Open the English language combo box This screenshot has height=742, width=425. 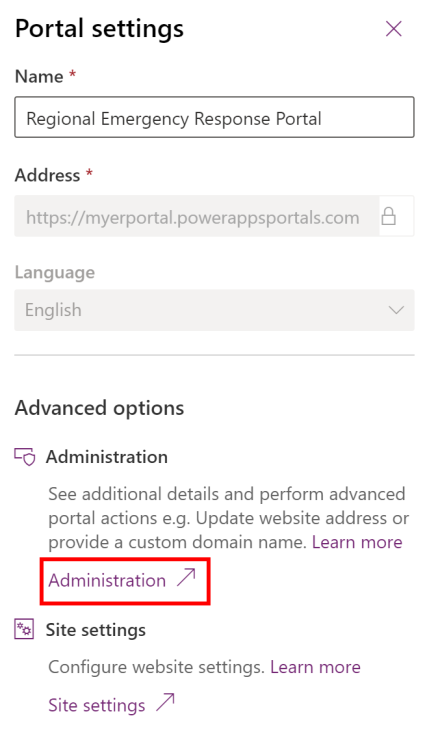click(x=214, y=310)
